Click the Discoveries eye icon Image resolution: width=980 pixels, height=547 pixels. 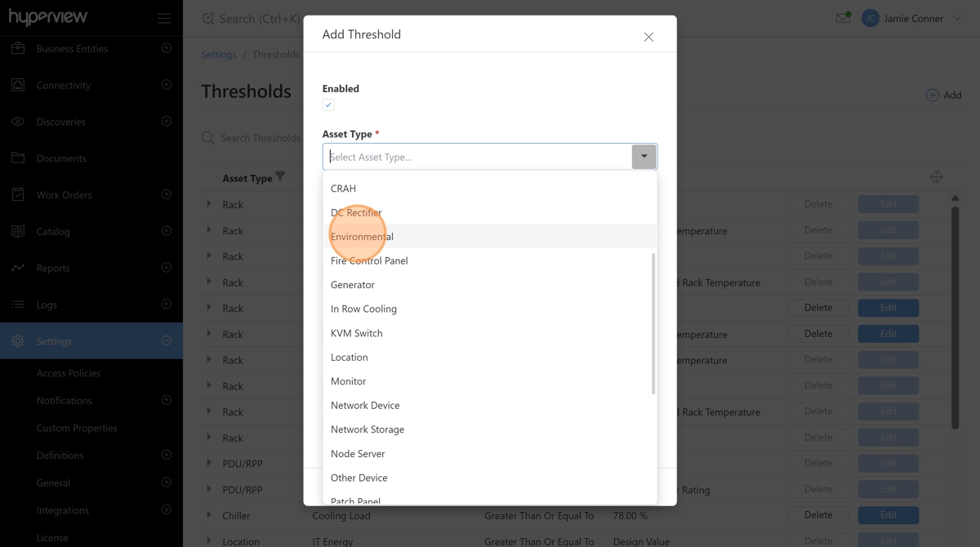(x=18, y=122)
